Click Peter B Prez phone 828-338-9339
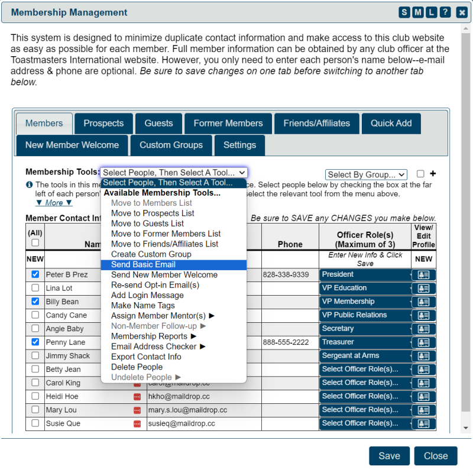The image size is (473, 476). pyautogui.click(x=286, y=275)
